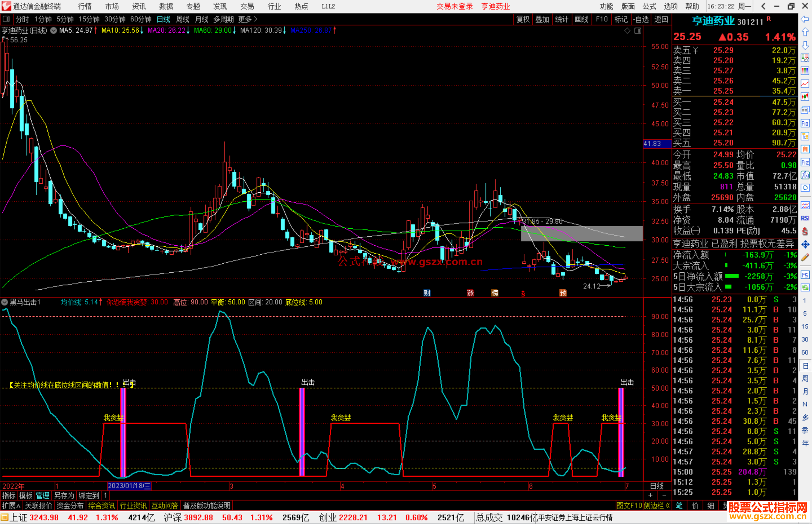The height and width of the screenshot is (524, 812).
Task: Click the 画线 draw line button
Action: 582,19
